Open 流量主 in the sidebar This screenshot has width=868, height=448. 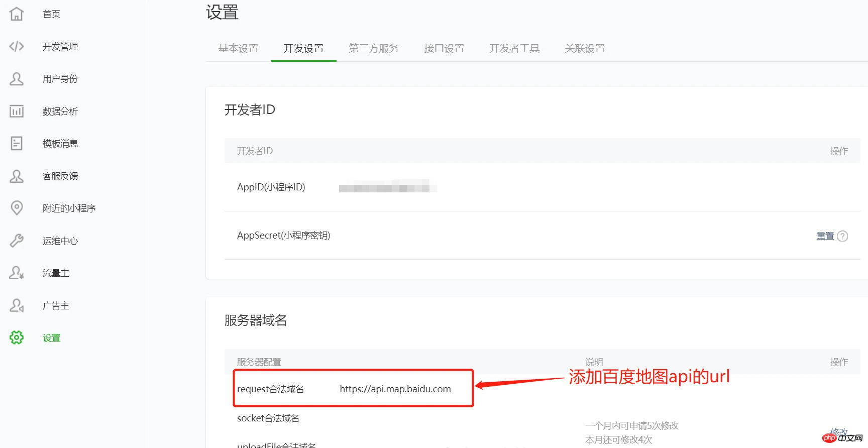56,273
